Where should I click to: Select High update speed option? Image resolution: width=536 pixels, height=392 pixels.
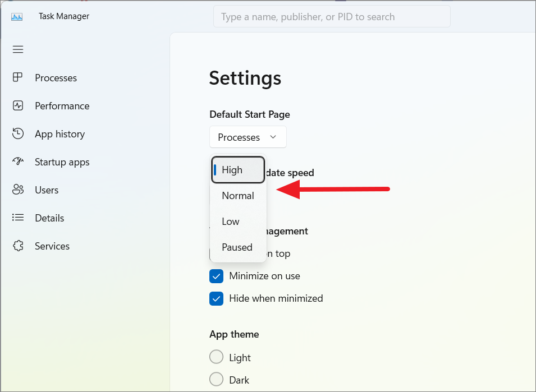[x=238, y=170]
